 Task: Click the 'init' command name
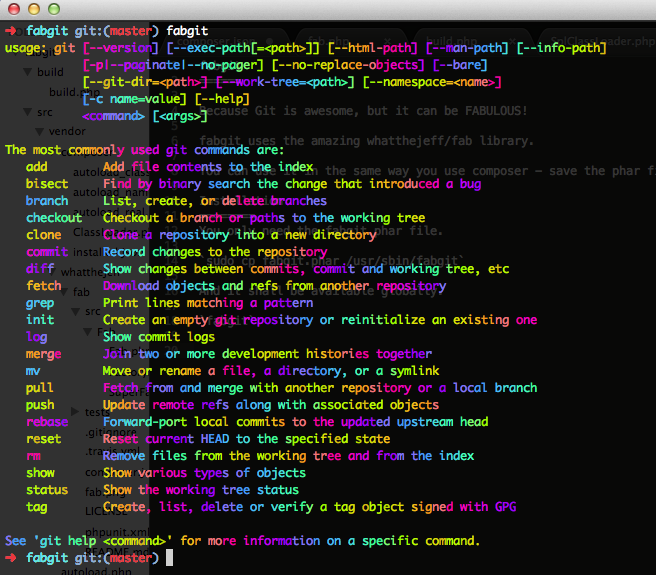[40, 320]
